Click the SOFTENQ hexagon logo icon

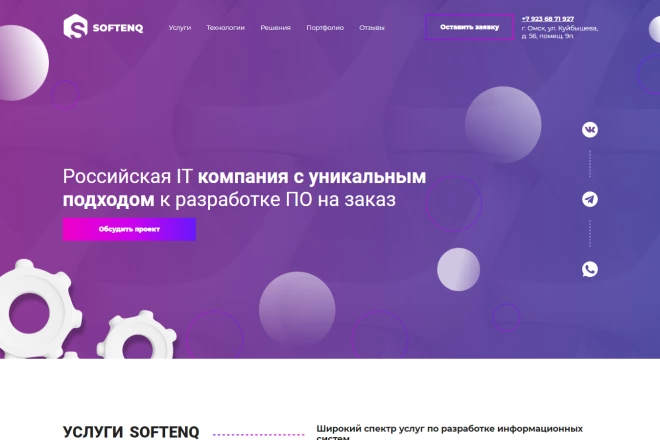click(x=75, y=27)
